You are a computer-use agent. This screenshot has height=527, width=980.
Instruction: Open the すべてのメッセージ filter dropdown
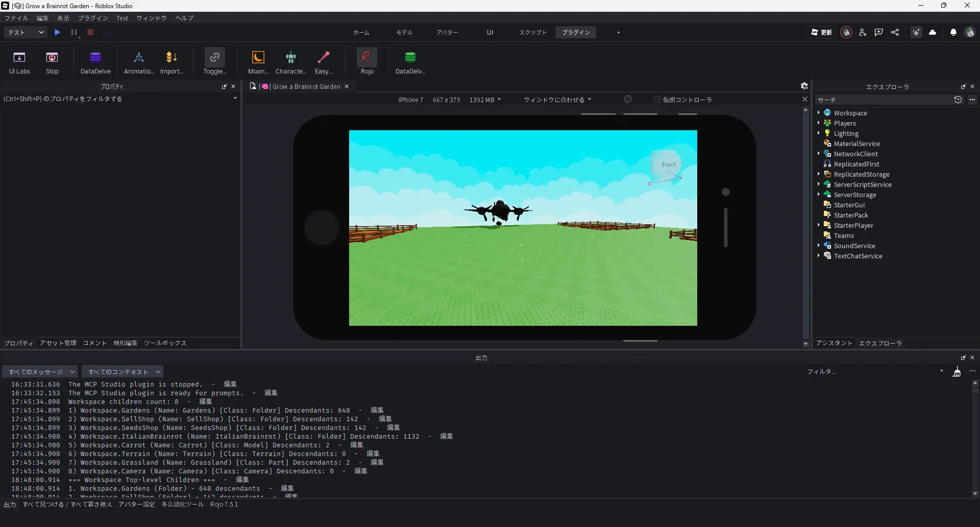pyautogui.click(x=40, y=372)
